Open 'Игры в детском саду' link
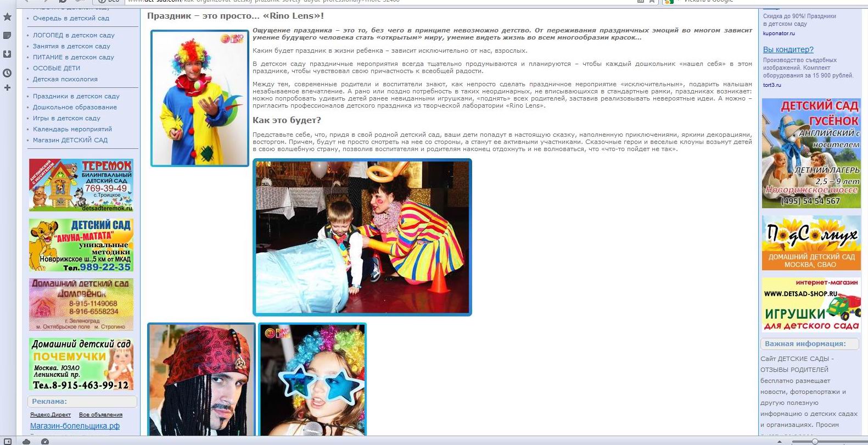The width and height of the screenshot is (868, 445). tap(66, 118)
